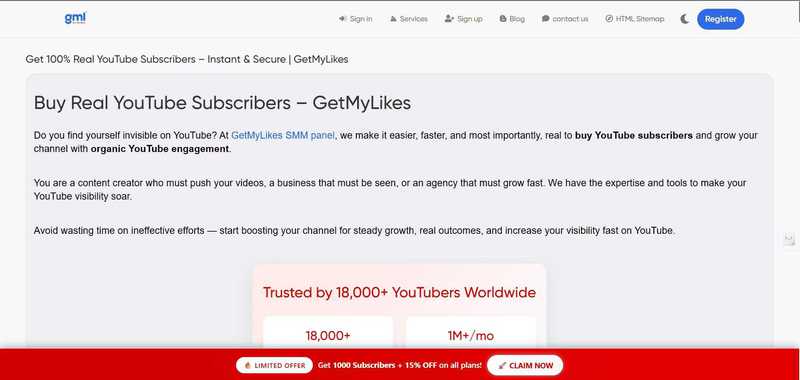Open the HTML Sitemap link
Viewport: 800px width, 380px height.
coord(635,19)
